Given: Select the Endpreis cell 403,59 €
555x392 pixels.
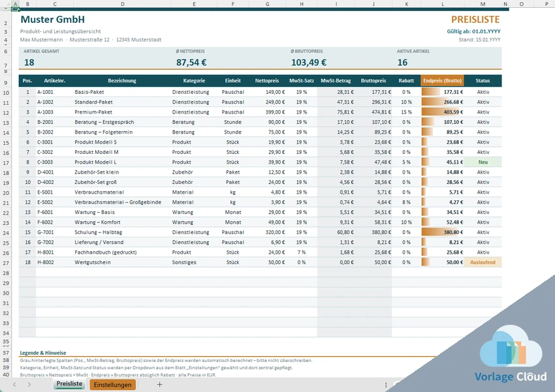Looking at the screenshot, I should pyautogui.click(x=443, y=112).
